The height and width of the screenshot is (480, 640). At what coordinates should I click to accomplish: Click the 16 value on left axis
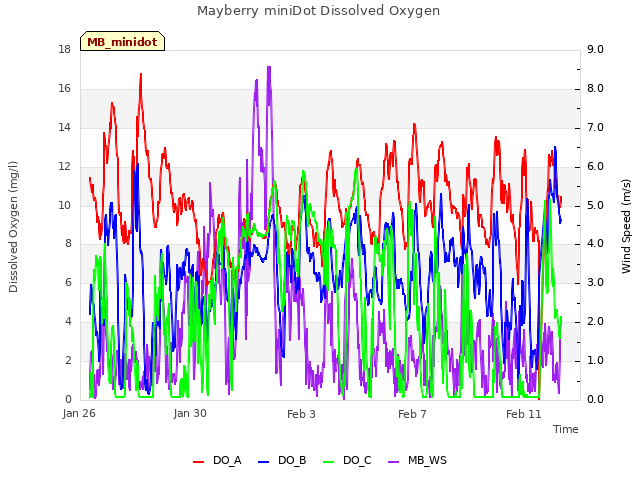point(64,89)
